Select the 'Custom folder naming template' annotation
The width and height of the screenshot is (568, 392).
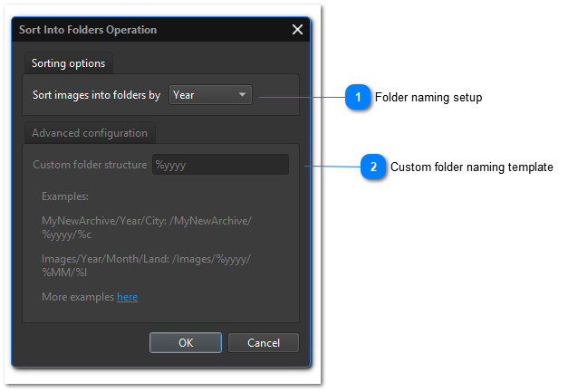[x=471, y=167]
